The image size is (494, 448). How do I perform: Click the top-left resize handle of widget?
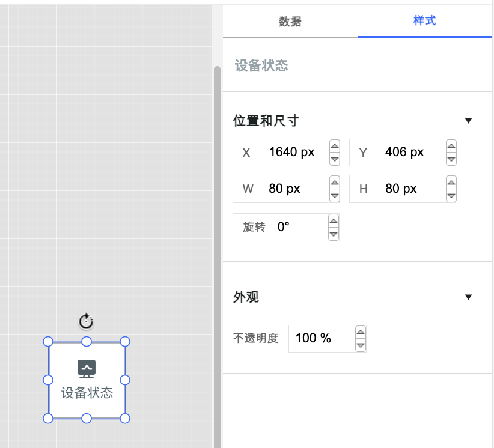[x=48, y=341]
